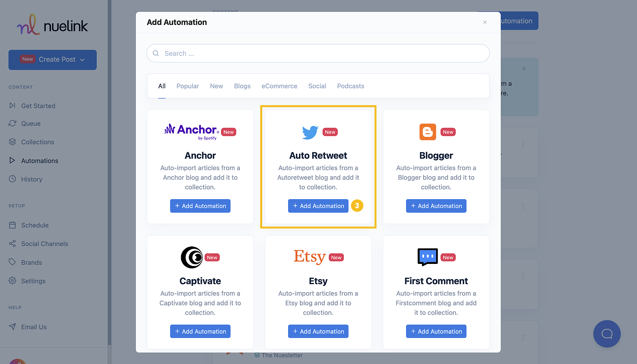This screenshot has height=364, width=637.
Task: Click the Social Channels share icon
Action: point(12,243)
